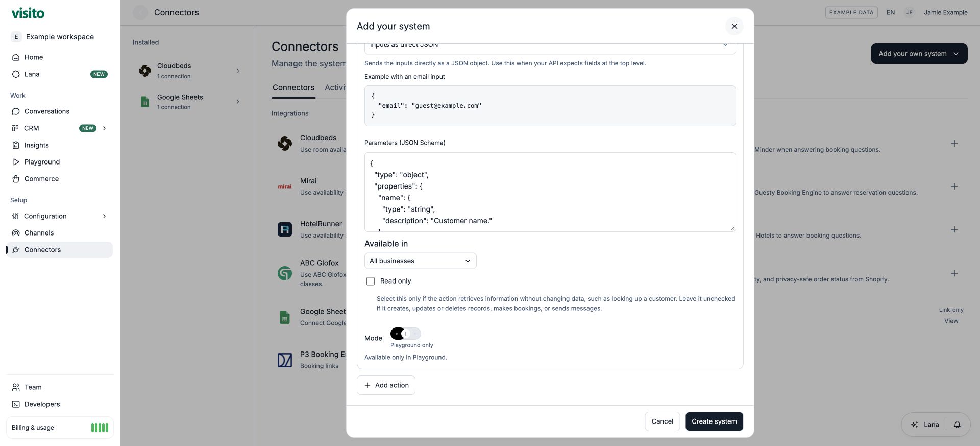Image resolution: width=980 pixels, height=446 pixels.
Task: Expand the CRM sidebar submenu
Action: coord(104,128)
